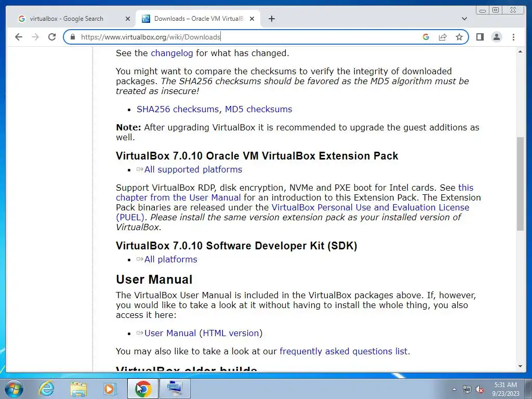The width and height of the screenshot is (532, 399).
Task: Open Chrome three-dot menu
Action: (x=513, y=37)
